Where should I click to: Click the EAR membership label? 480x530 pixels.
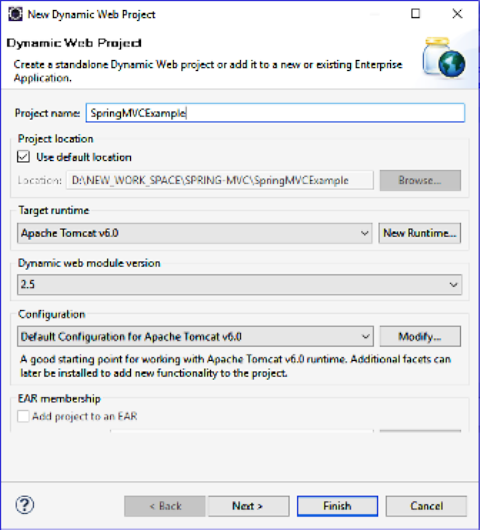59,399
